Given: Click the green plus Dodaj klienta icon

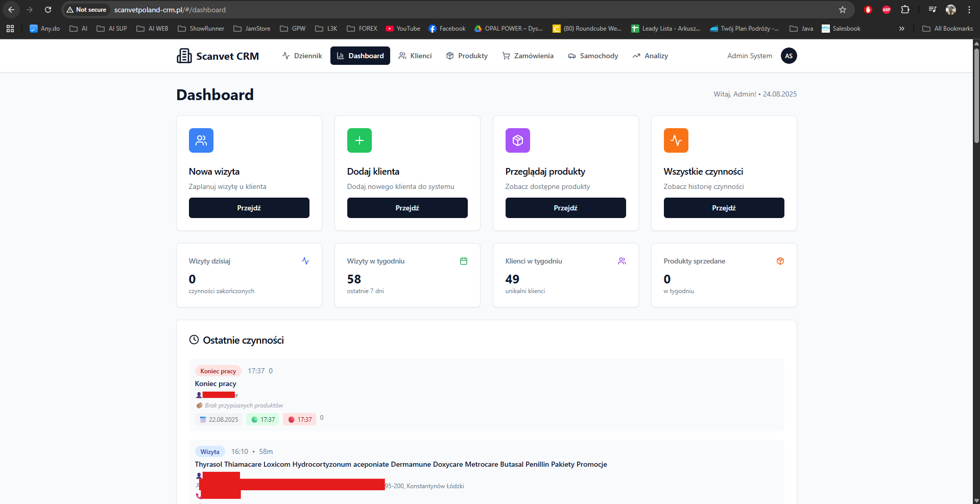Looking at the screenshot, I should pyautogui.click(x=359, y=140).
